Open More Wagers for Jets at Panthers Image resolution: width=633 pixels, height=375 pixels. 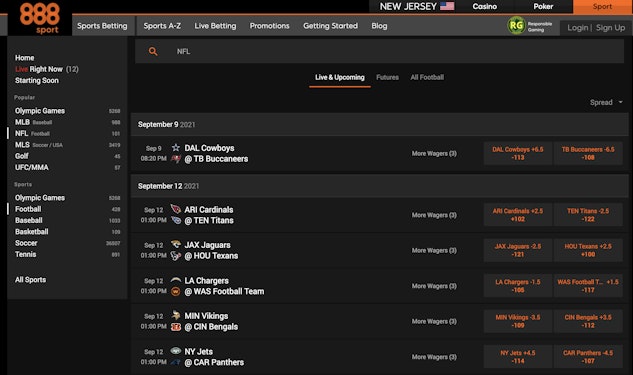pos(434,357)
